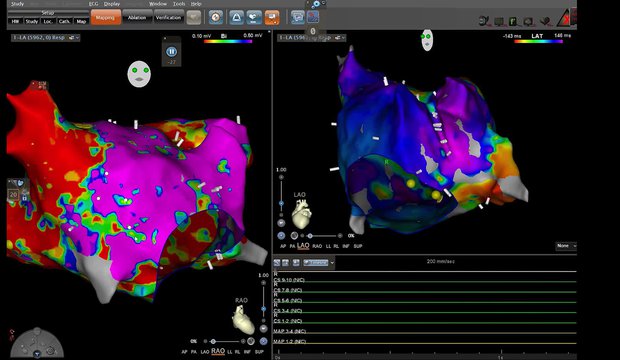
Task: Click the head orientation icon in left map
Action: click(x=139, y=74)
